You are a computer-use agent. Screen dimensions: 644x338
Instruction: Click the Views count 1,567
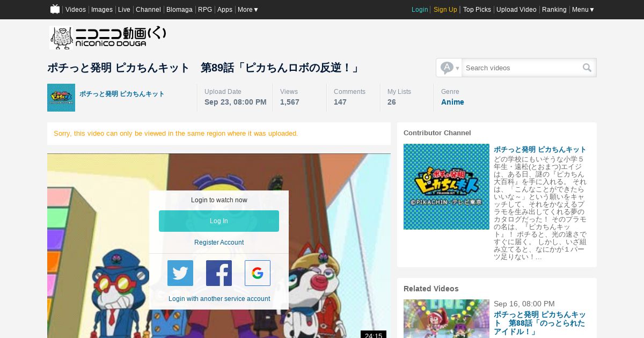point(290,102)
